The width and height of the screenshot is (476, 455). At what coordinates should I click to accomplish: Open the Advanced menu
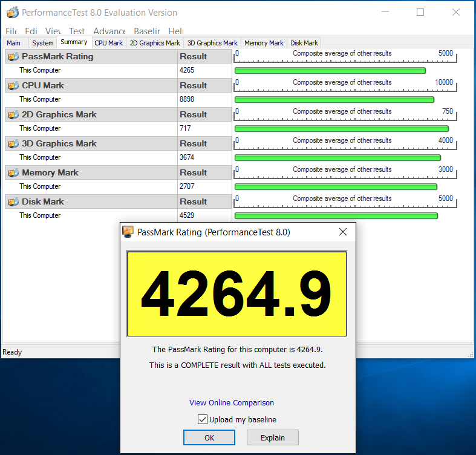click(x=109, y=31)
